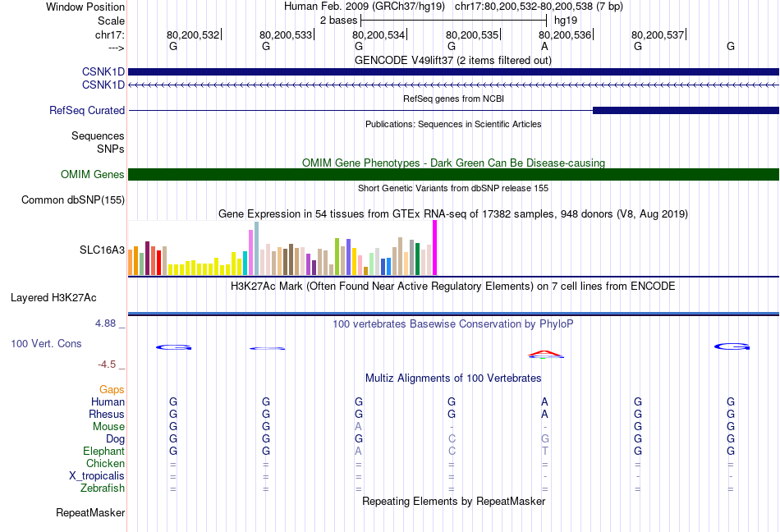The height and width of the screenshot is (532, 780).
Task: Click the 100 Vert. Cons track label
Action: point(46,343)
